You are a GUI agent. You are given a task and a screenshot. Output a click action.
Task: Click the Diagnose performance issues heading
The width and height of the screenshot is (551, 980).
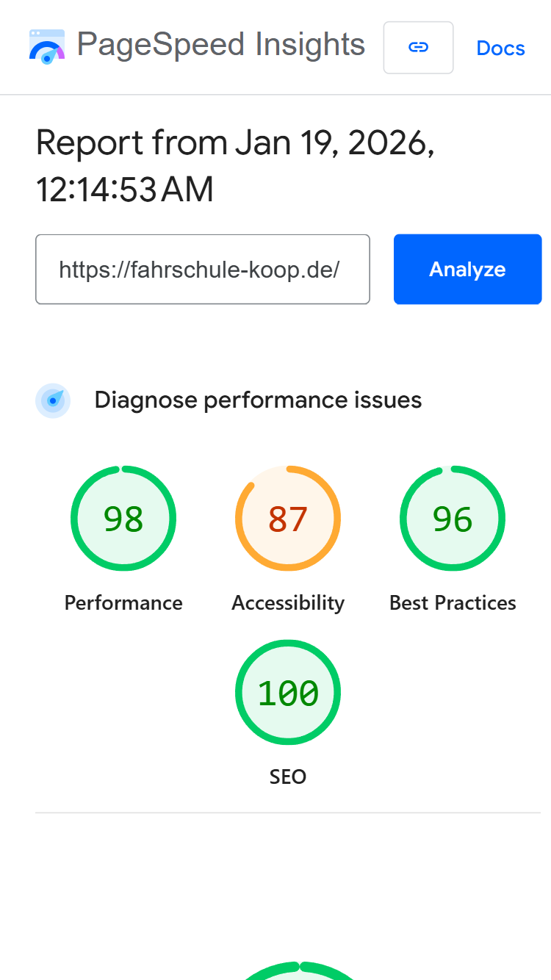tap(258, 400)
